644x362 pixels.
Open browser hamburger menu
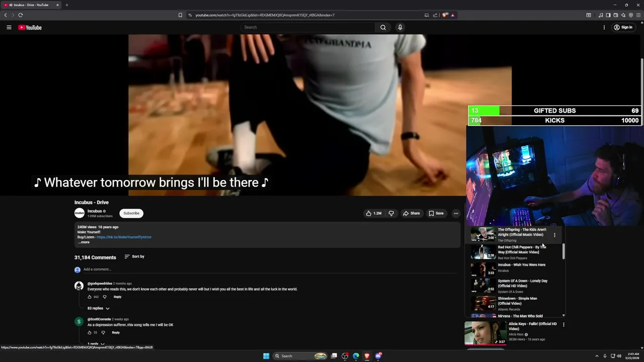638,15
